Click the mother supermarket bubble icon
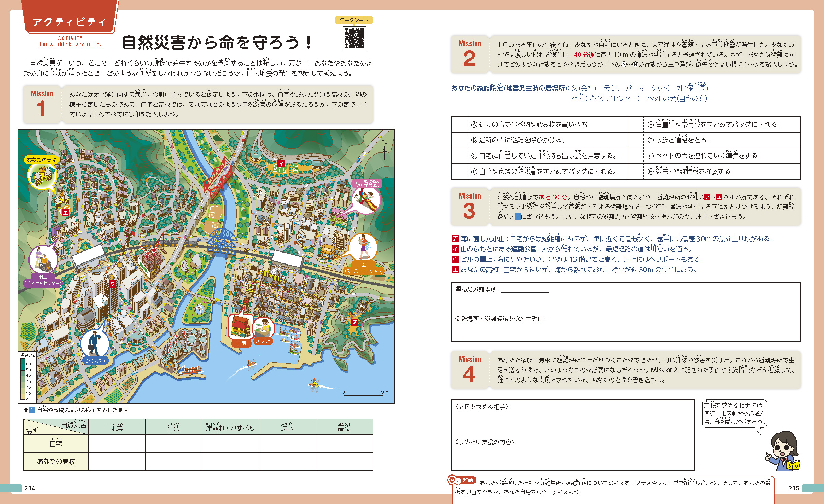The width and height of the screenshot is (824, 504). coord(363,247)
